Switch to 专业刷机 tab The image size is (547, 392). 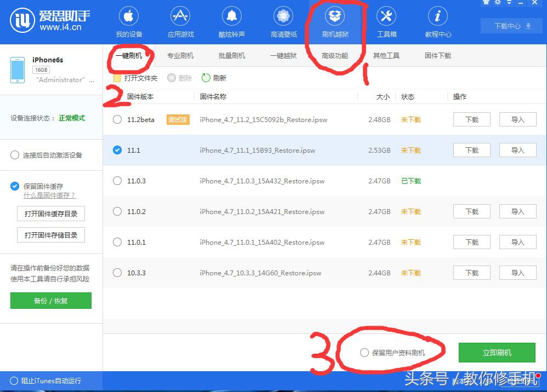click(x=180, y=56)
